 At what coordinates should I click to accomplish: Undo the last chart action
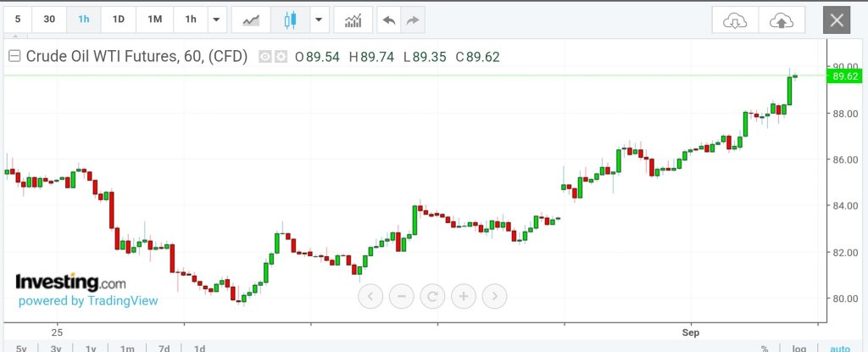(x=389, y=20)
